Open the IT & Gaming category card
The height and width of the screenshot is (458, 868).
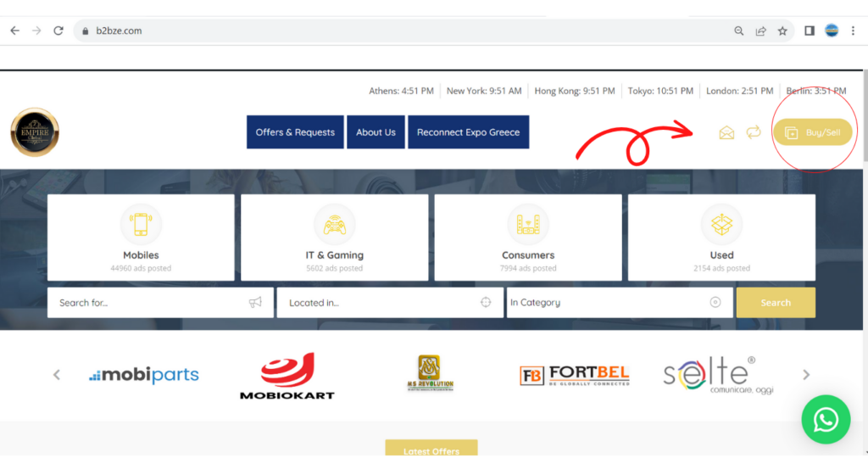[334, 237]
